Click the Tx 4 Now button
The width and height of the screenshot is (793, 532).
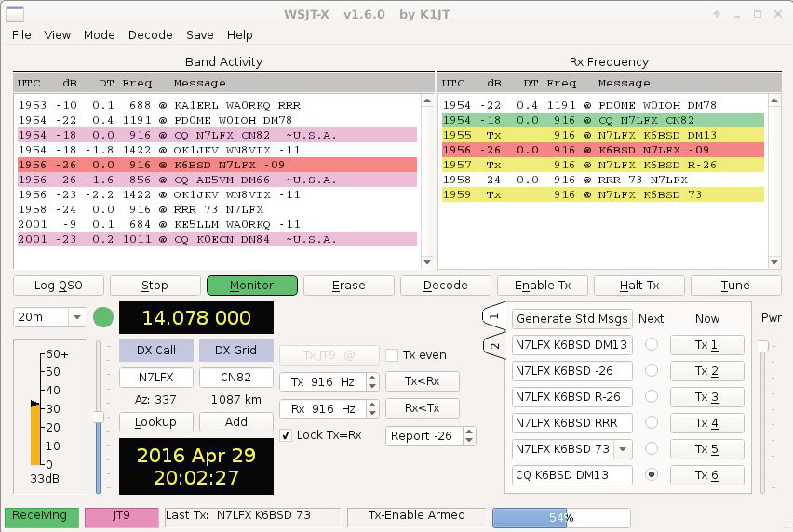coord(707,423)
